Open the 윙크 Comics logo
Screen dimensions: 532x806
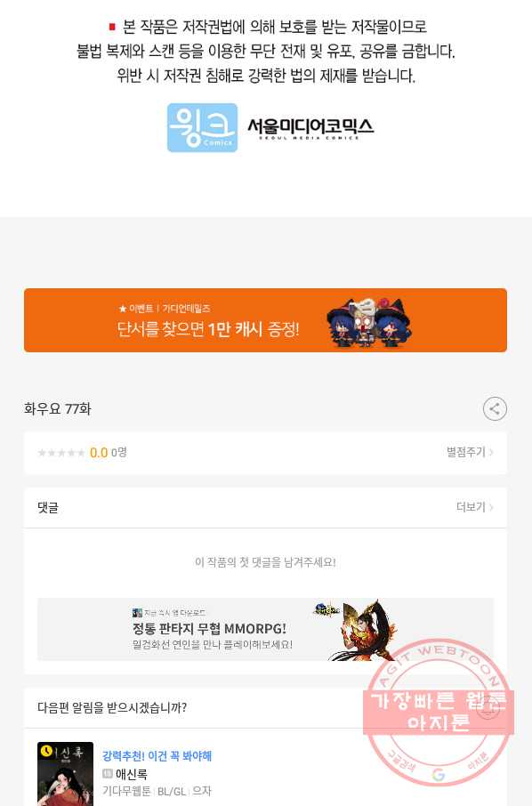[202, 127]
